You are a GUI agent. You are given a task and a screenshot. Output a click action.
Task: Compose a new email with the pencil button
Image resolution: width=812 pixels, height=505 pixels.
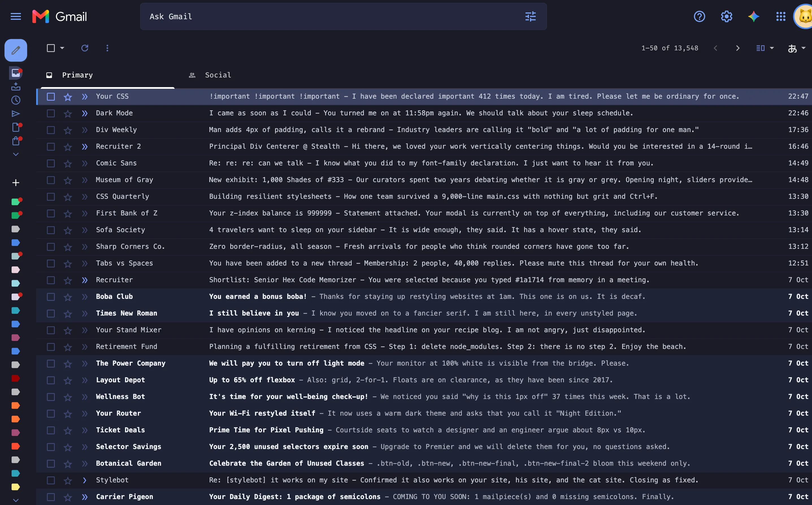[16, 50]
